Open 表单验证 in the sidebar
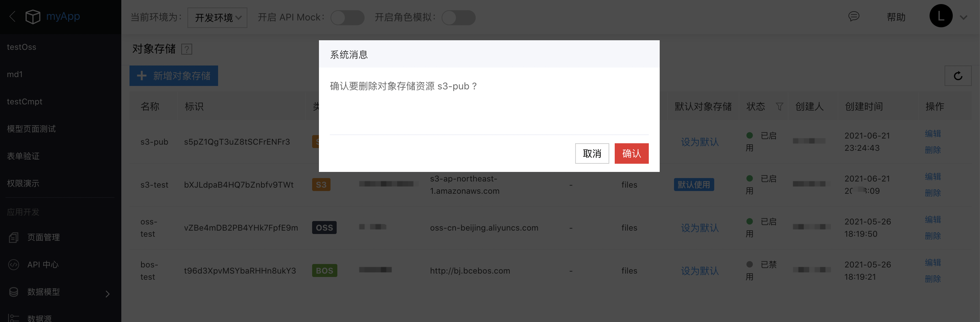The height and width of the screenshot is (322, 980). pos(23,156)
